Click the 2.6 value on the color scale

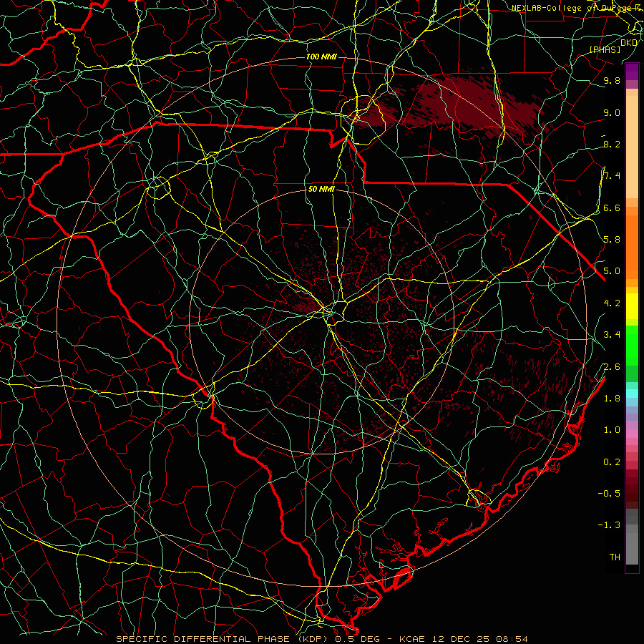pyautogui.click(x=612, y=366)
